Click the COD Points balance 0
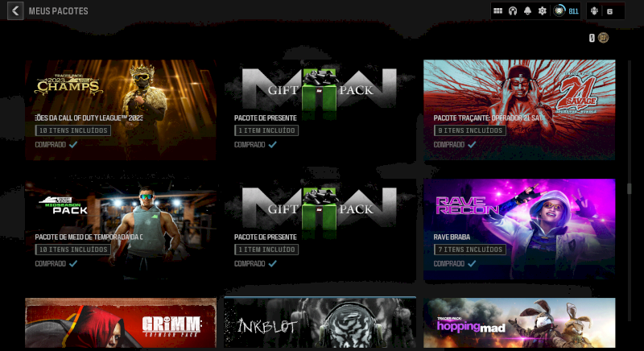The image size is (644, 351). coord(592,38)
